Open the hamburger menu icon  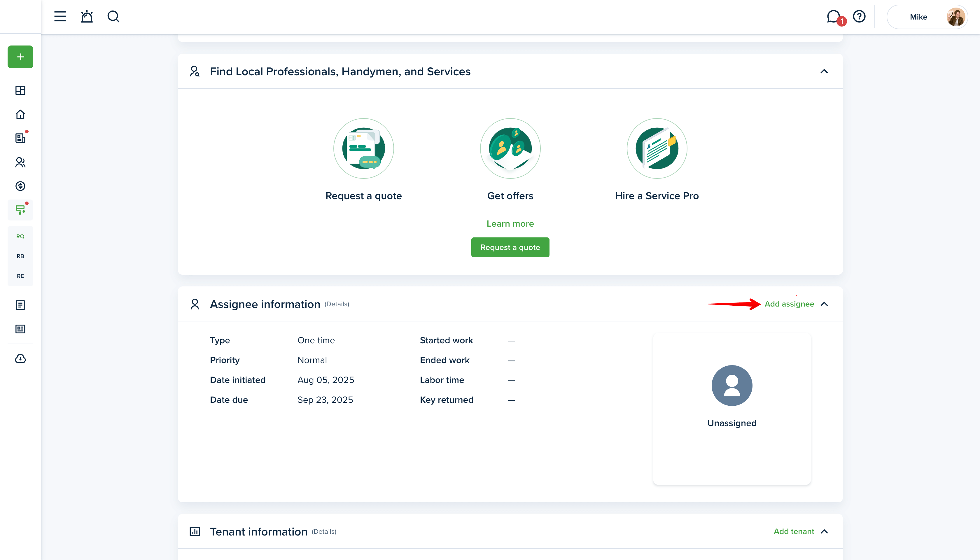(60, 17)
